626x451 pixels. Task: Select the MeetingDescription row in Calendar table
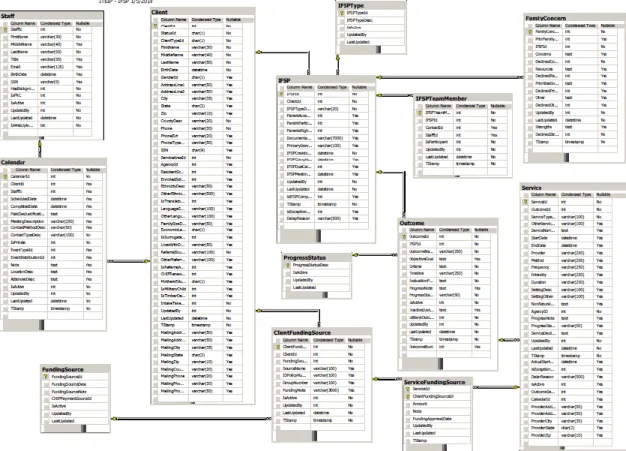tap(52, 222)
